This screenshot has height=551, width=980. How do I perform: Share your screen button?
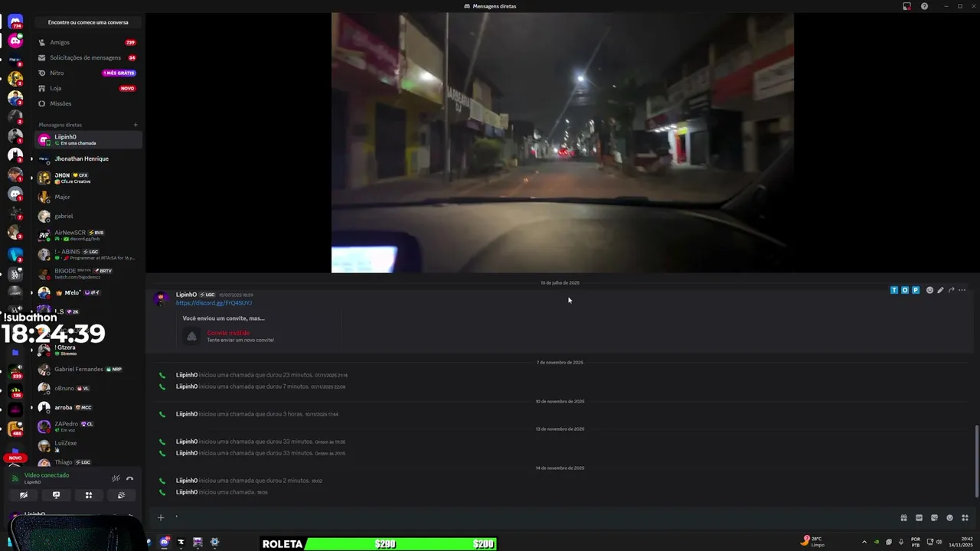[x=56, y=495]
